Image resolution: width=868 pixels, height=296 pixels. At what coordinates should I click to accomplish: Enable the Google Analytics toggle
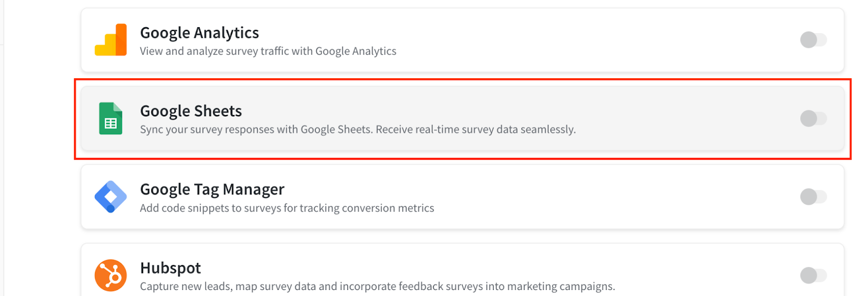point(813,40)
